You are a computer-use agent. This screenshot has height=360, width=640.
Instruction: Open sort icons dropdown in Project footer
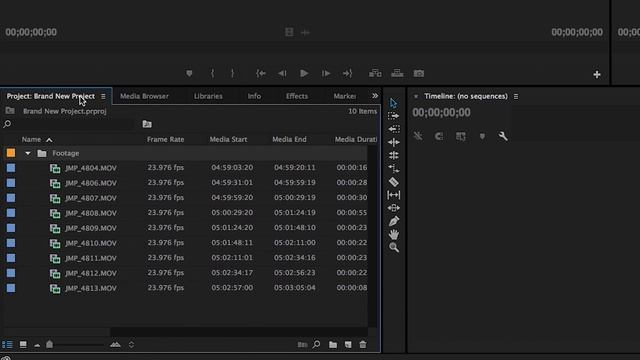(x=131, y=345)
